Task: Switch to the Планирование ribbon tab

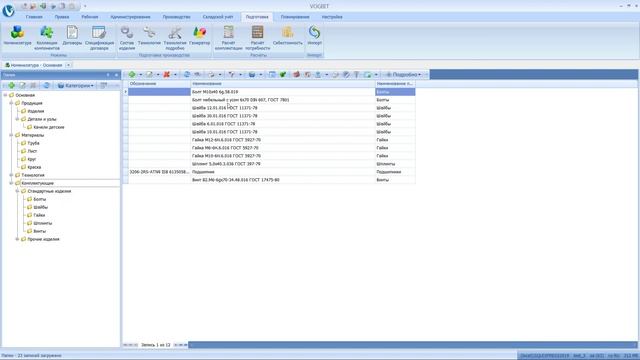Action: (x=295, y=17)
